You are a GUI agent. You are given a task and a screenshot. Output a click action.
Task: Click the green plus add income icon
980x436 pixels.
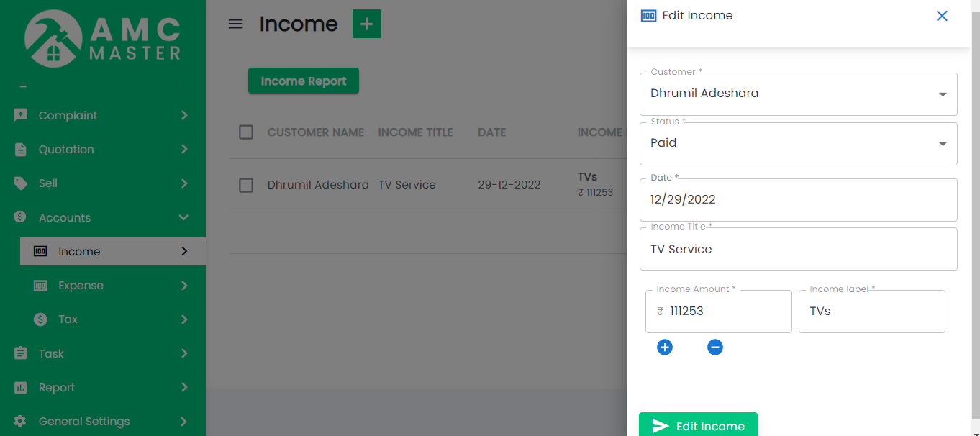pos(366,24)
